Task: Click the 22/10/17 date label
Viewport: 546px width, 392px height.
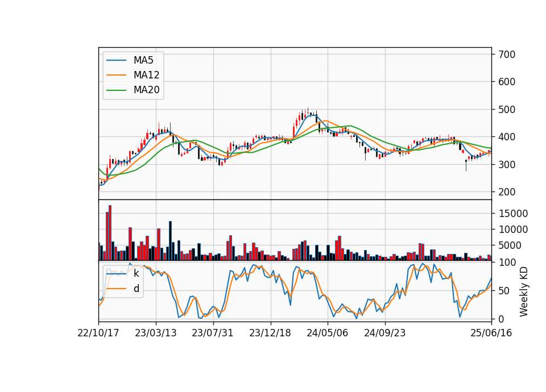Action: click(98, 333)
